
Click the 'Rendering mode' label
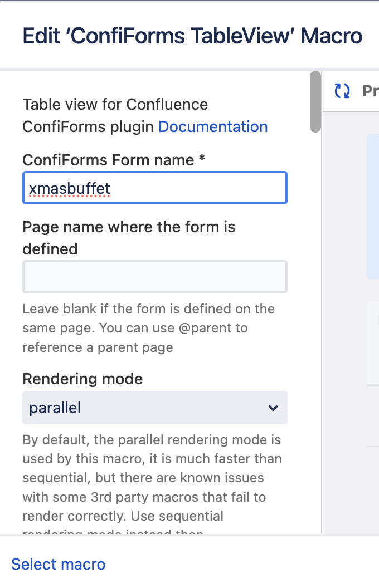(82, 379)
